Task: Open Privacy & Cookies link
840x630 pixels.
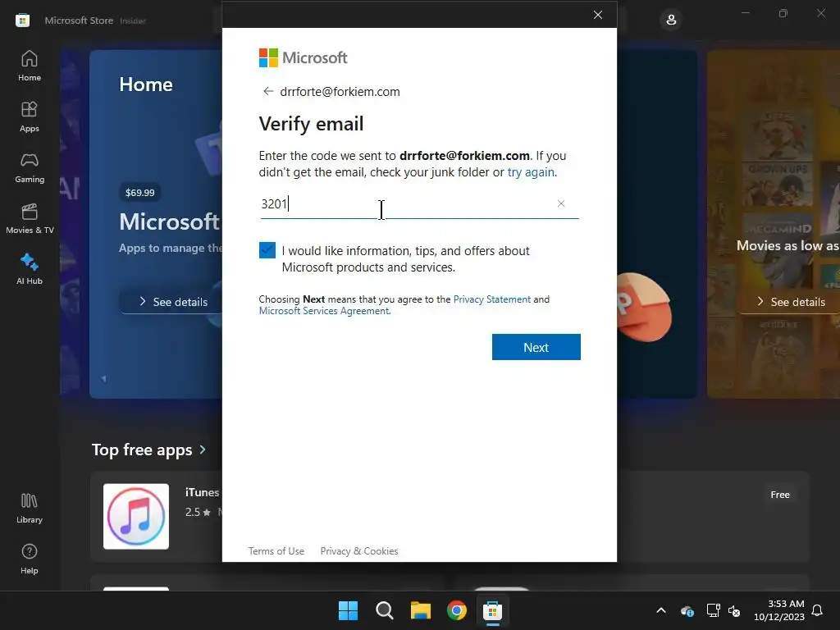Action: click(x=359, y=551)
